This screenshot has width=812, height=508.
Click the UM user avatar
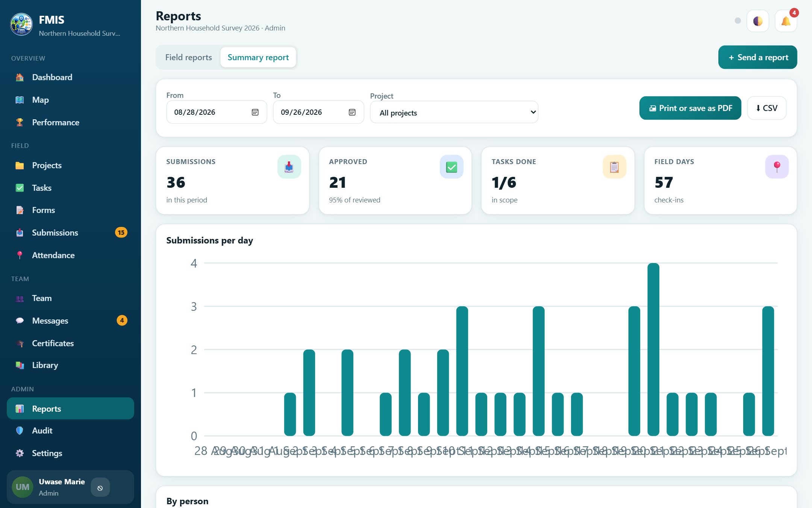click(x=23, y=487)
